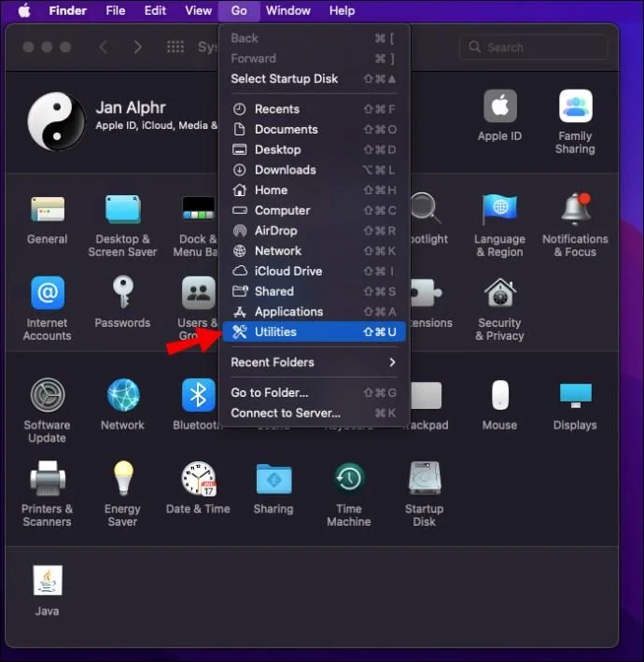Open the Passwords pane
This screenshot has width=644, height=662.
click(122, 303)
